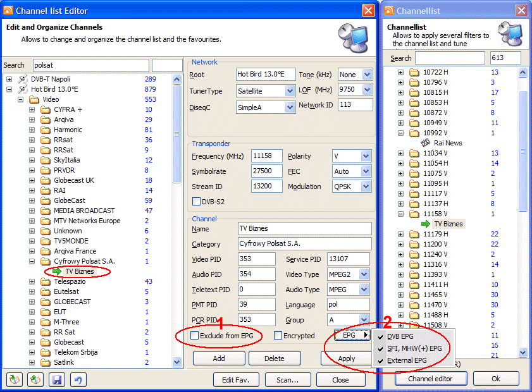Click the Telespazio folder icon
Viewport: 532px width, 392px height.
pyautogui.click(x=45, y=281)
